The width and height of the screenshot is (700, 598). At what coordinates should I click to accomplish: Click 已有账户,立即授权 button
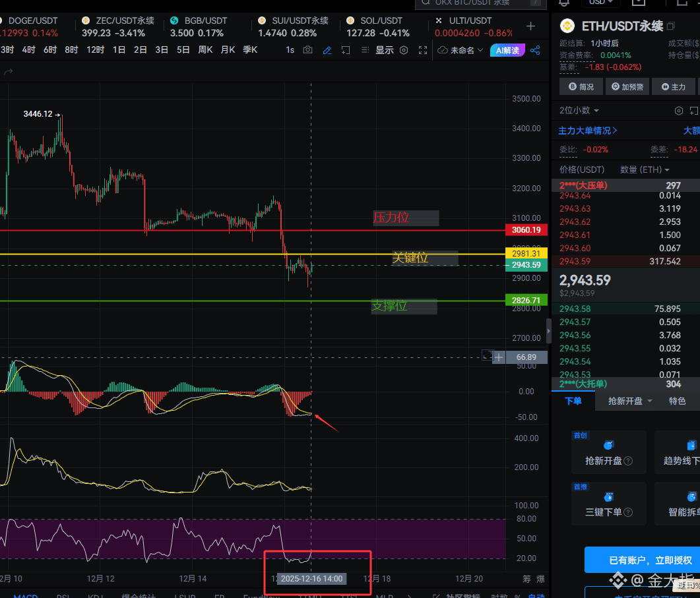click(x=643, y=560)
